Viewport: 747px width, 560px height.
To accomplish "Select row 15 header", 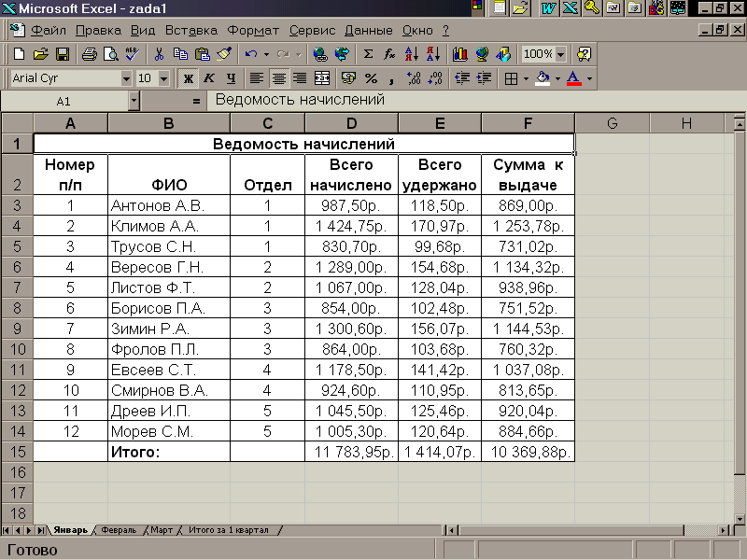I will click(17, 452).
